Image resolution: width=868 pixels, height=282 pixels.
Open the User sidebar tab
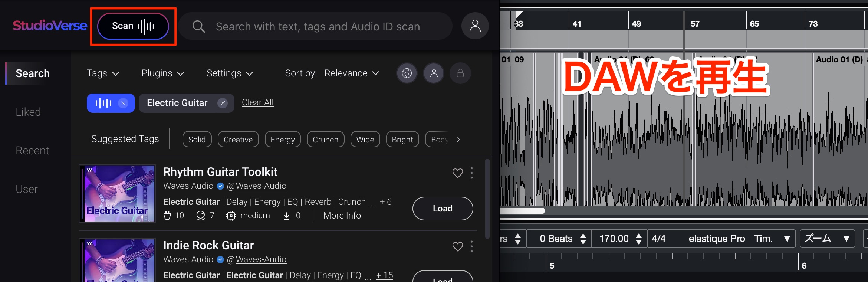(27, 189)
